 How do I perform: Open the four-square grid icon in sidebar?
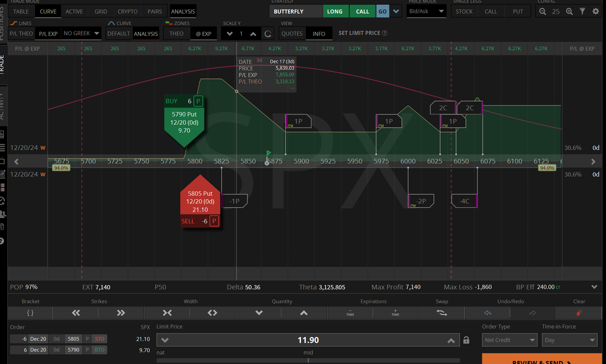pyautogui.click(x=2, y=187)
